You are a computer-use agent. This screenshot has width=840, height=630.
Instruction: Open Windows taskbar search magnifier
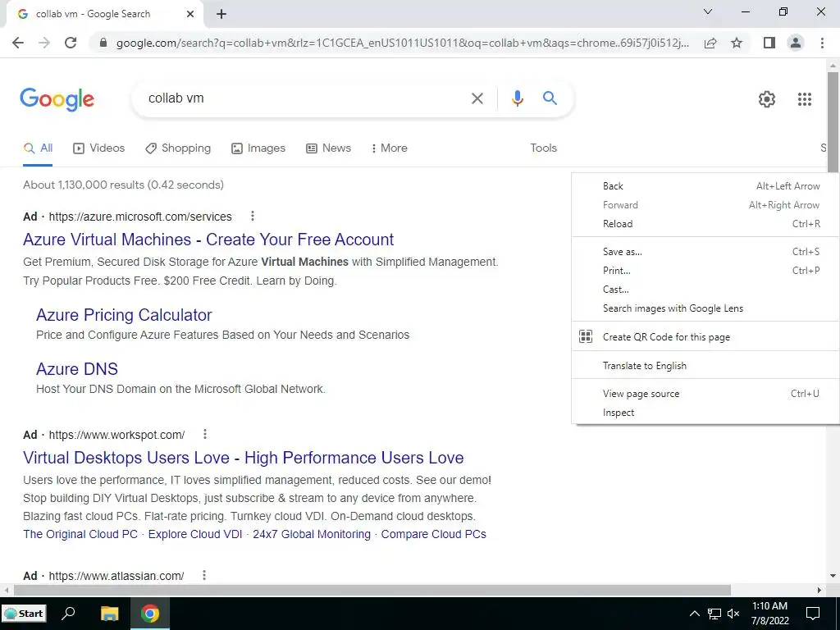pyautogui.click(x=68, y=614)
